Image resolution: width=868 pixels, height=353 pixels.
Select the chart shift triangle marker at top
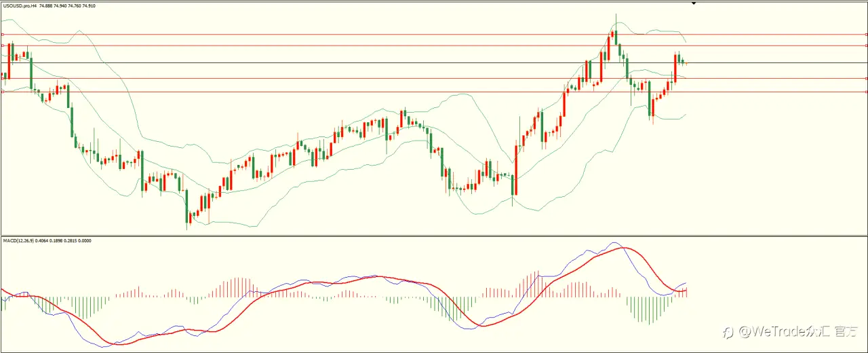point(694,3)
